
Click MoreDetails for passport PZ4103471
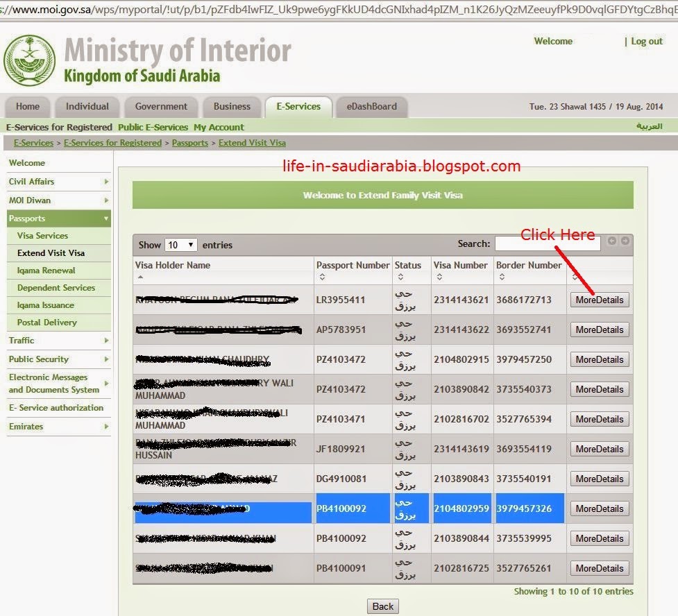(600, 419)
